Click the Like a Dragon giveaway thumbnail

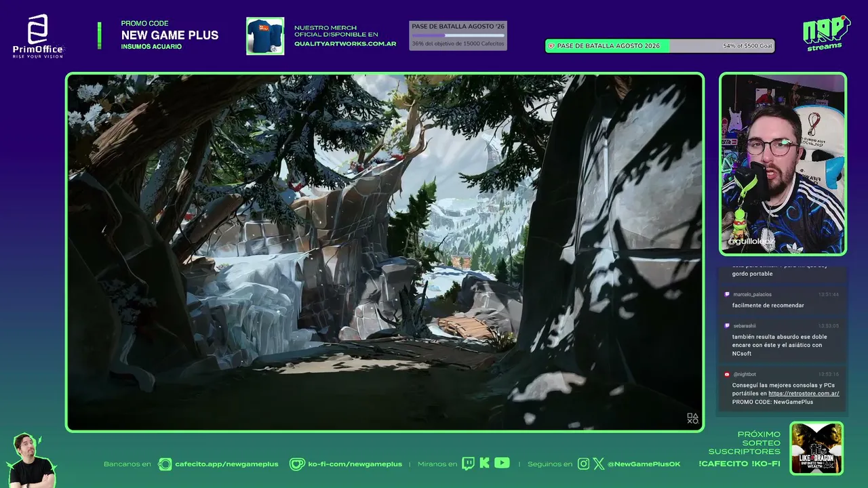816,449
